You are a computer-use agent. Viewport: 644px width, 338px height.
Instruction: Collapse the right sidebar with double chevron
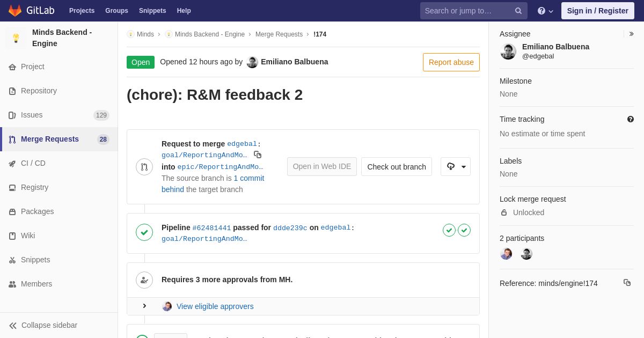631,34
